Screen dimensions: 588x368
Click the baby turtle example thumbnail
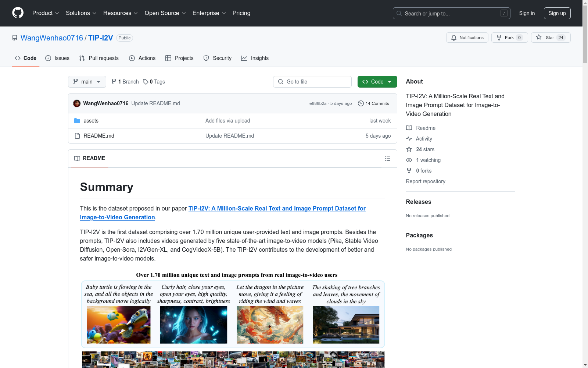click(119, 325)
